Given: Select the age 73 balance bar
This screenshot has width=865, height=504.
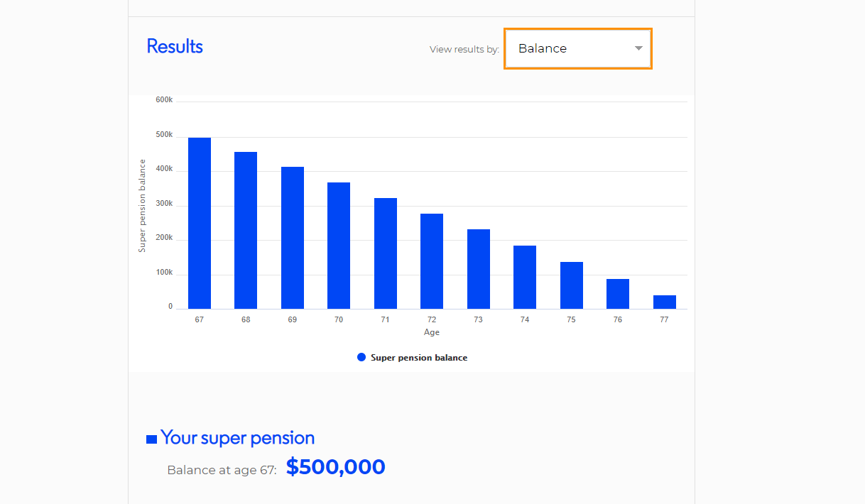Looking at the screenshot, I should click(x=479, y=269).
